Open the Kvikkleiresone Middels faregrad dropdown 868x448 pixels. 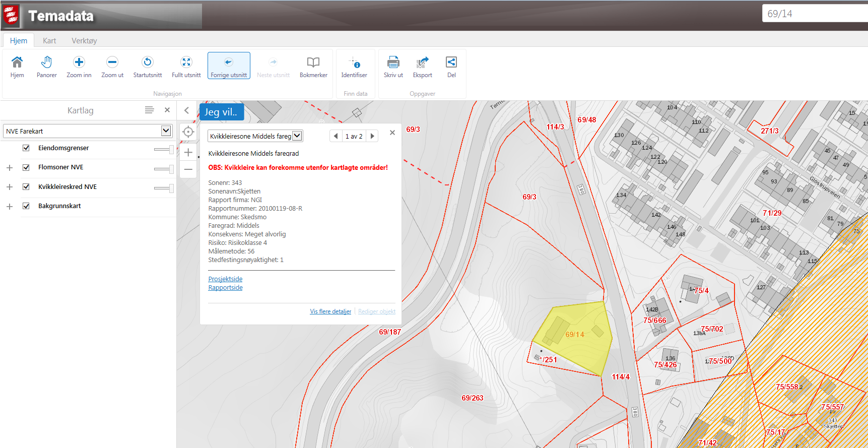tap(255, 136)
